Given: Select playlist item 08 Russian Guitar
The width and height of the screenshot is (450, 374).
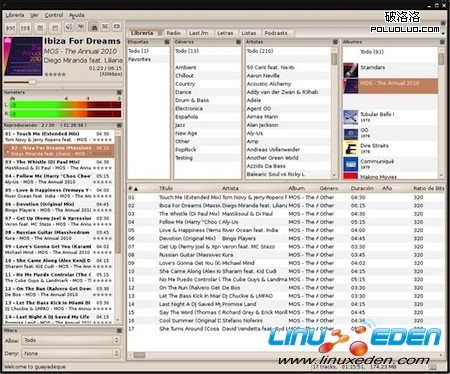Looking at the screenshot, I should click(59, 235).
